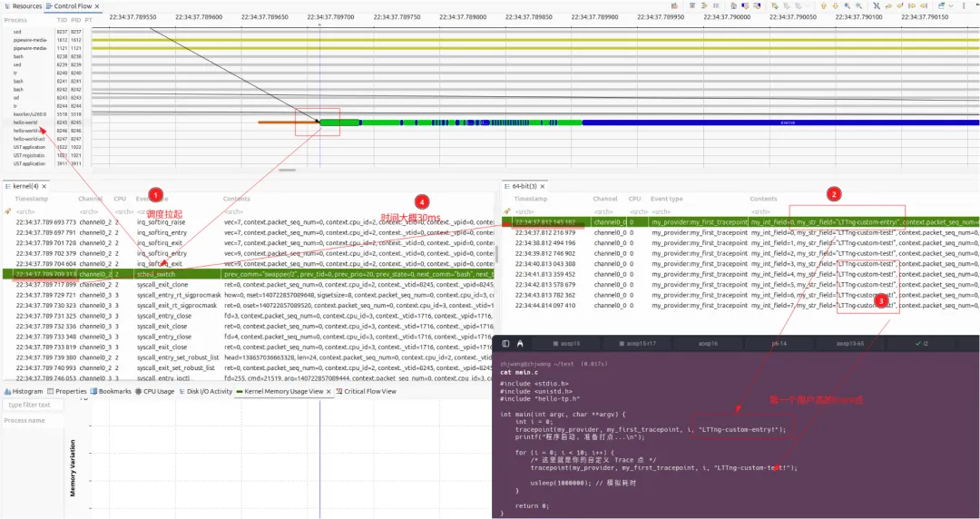
Task: Open the view menu dropdown arrow in toolbar
Action: click(949, 5)
